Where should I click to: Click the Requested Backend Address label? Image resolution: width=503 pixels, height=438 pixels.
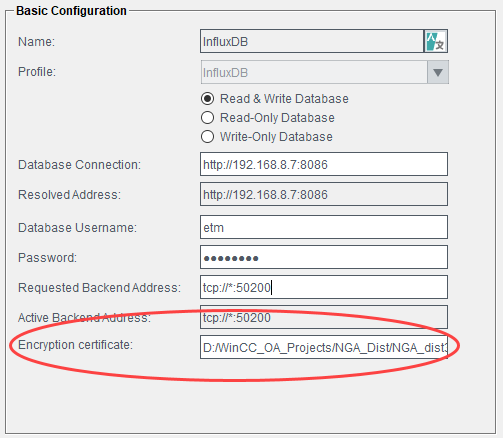coord(99,288)
